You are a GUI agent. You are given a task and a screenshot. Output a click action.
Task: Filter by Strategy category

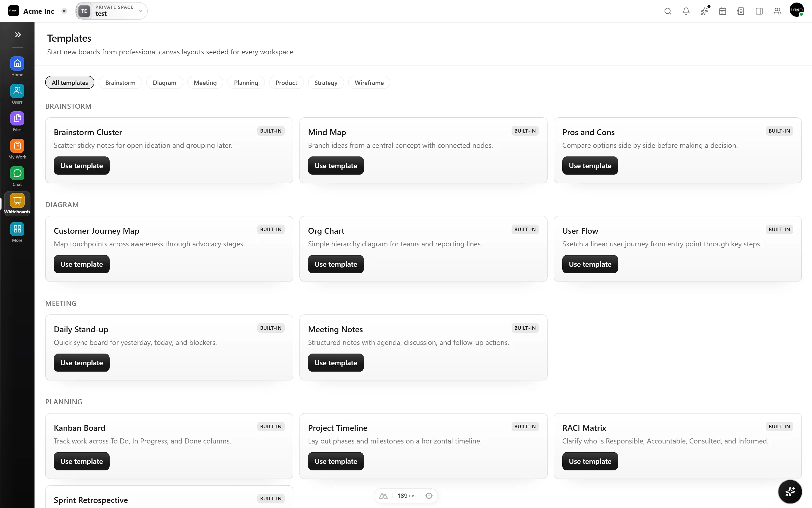pyautogui.click(x=326, y=82)
